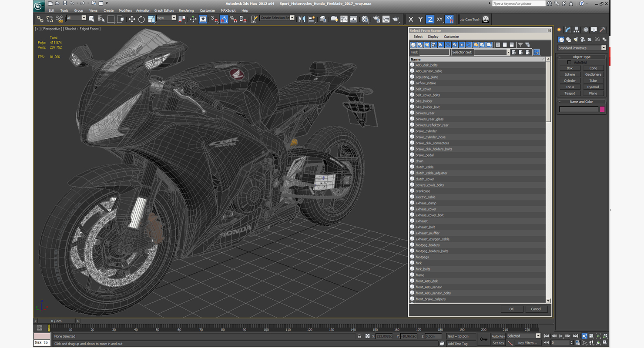Click the Select and Link tool
644x348 pixels.
pos(40,19)
